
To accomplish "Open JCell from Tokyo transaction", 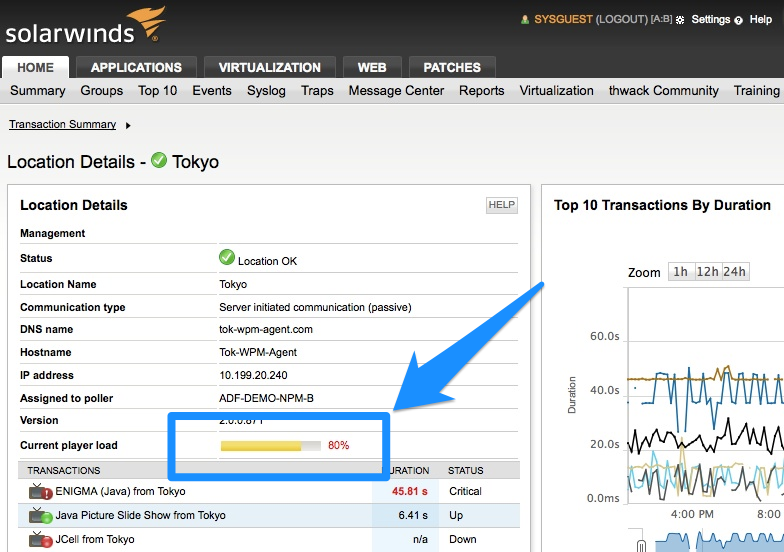I will click(x=94, y=539).
